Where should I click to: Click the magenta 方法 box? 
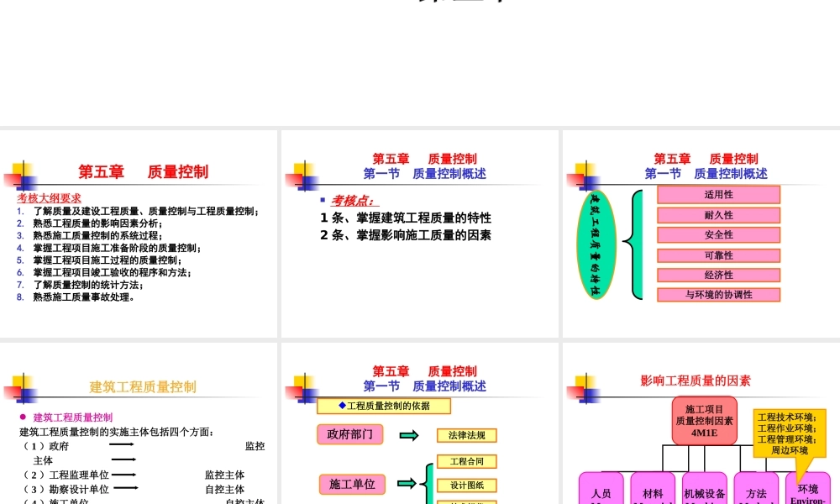pyautogui.click(x=756, y=489)
